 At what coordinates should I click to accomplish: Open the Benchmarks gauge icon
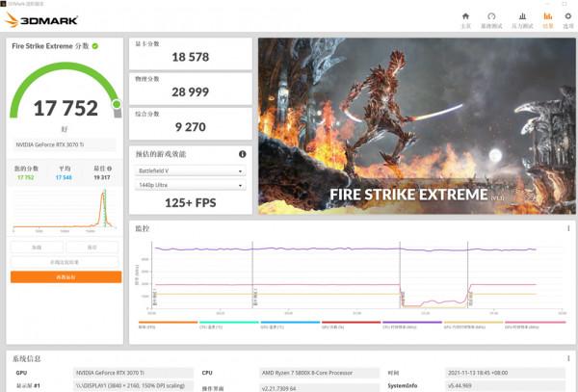coord(492,20)
